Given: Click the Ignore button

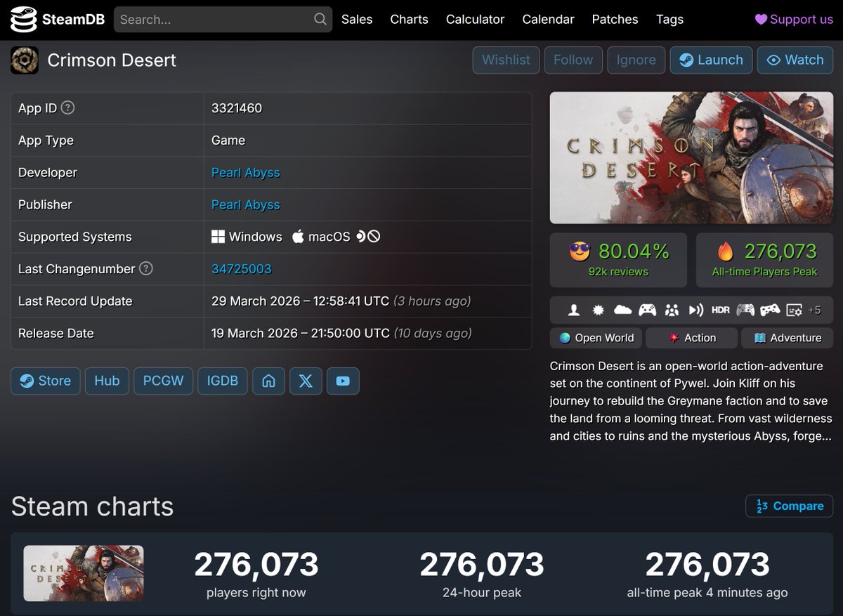Looking at the screenshot, I should pos(636,60).
